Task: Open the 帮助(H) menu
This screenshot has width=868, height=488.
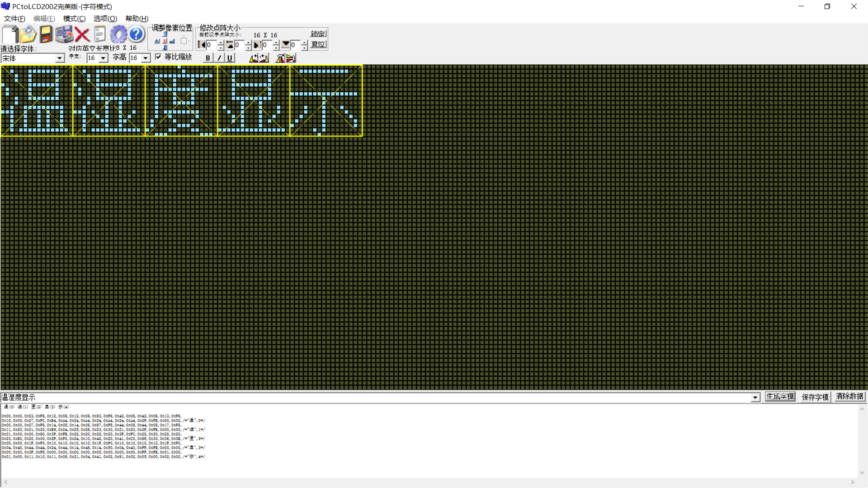Action: 137,19
